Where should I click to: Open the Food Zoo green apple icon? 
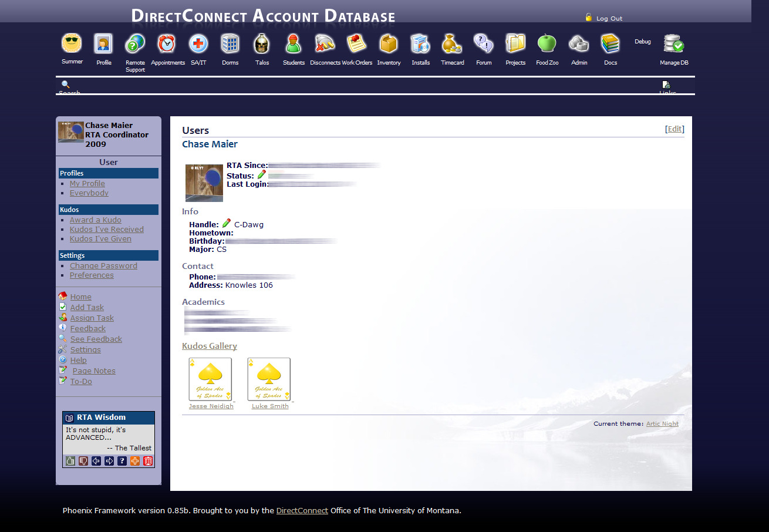click(547, 43)
